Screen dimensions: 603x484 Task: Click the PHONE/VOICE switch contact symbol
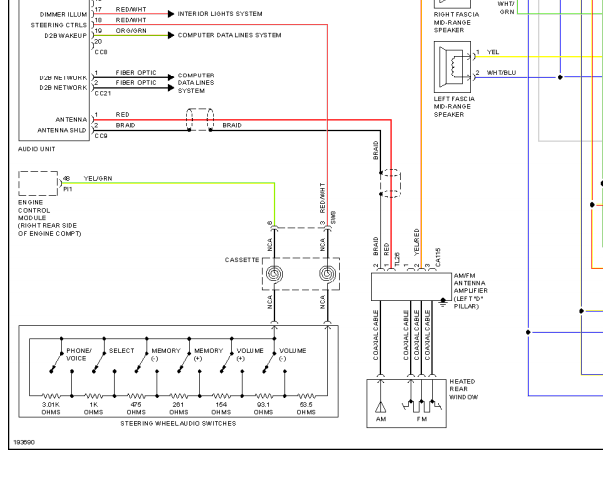tap(57, 362)
